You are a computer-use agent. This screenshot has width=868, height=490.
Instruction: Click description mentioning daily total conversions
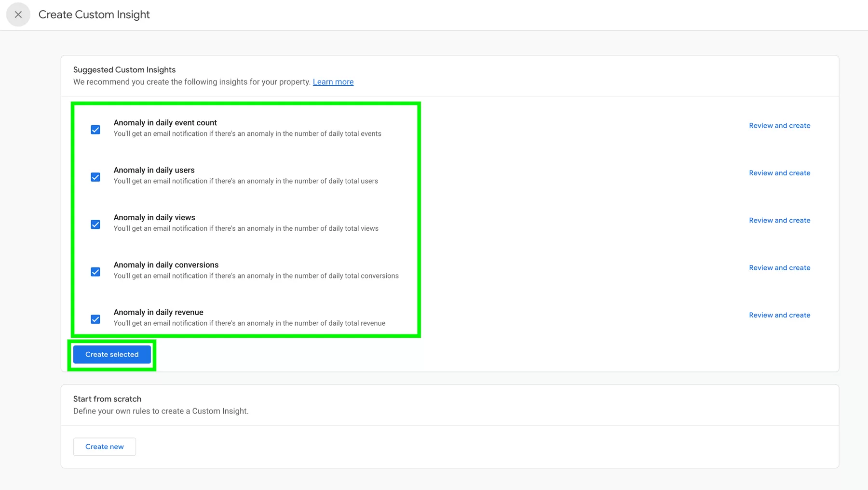(256, 276)
